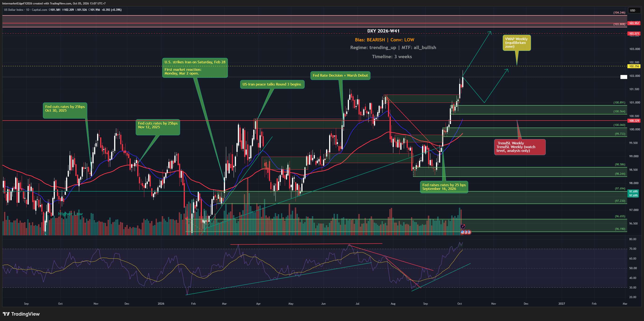Click the '+0.392 (+0.39%)' change value
644x321 pixels.
112,10
